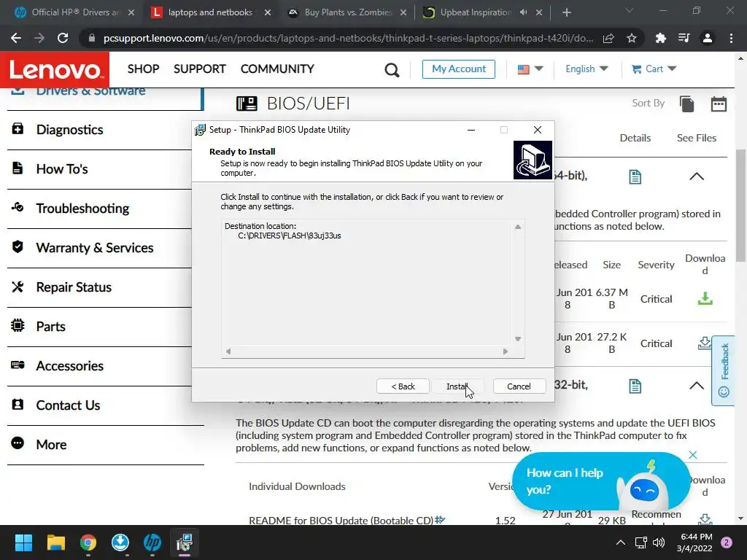Download the 27.2 KB Critical file
747x560 pixels.
(705, 343)
